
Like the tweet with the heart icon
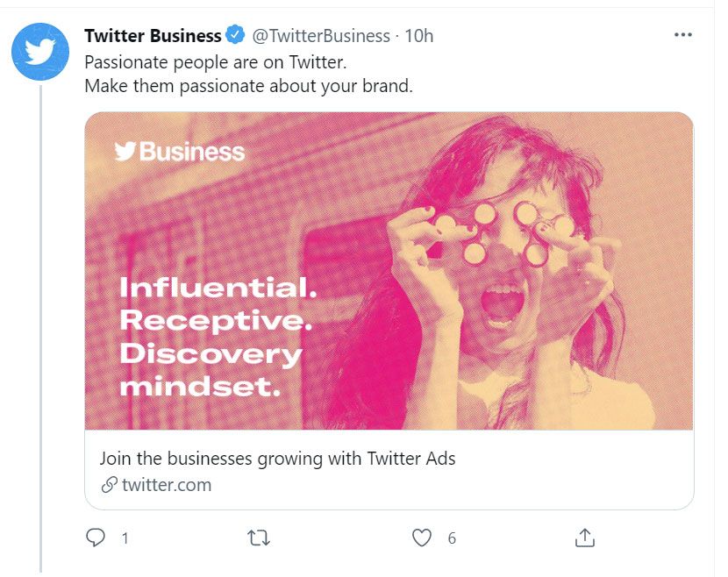422,538
